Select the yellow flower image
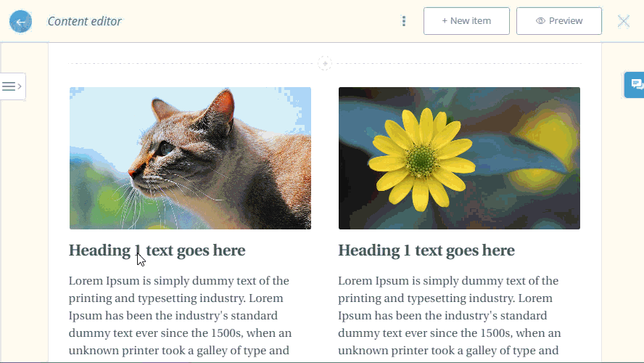Viewport: 644px width, 363px height. tap(459, 158)
